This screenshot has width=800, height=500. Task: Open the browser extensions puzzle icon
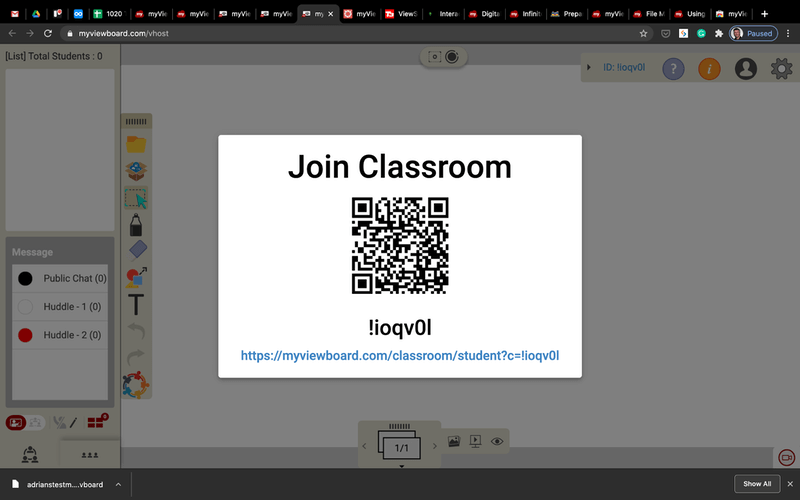click(719, 34)
